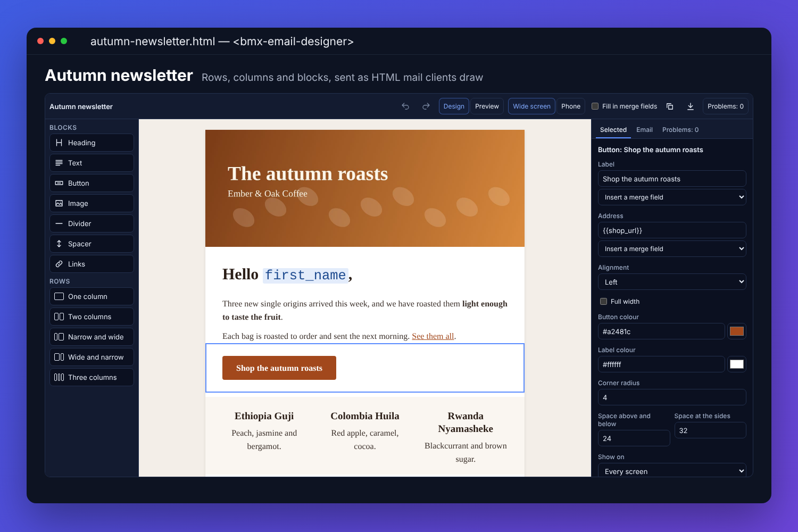Open the Button colour swatch

pos(737,331)
